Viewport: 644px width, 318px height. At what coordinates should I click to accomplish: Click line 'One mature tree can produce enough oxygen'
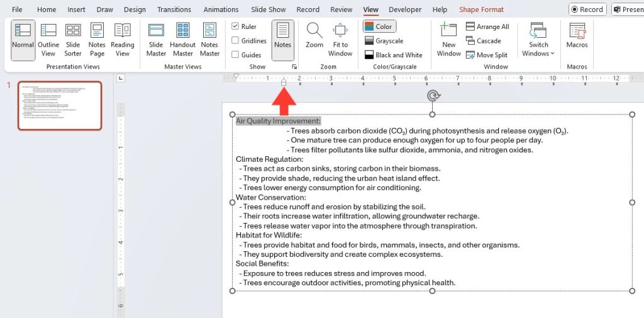point(415,140)
